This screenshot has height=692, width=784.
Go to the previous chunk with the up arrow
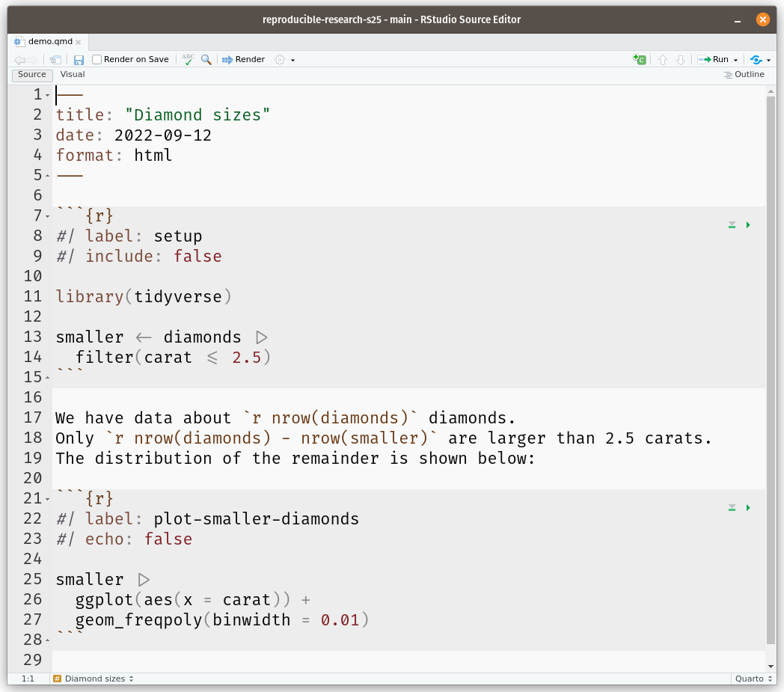pyautogui.click(x=662, y=60)
